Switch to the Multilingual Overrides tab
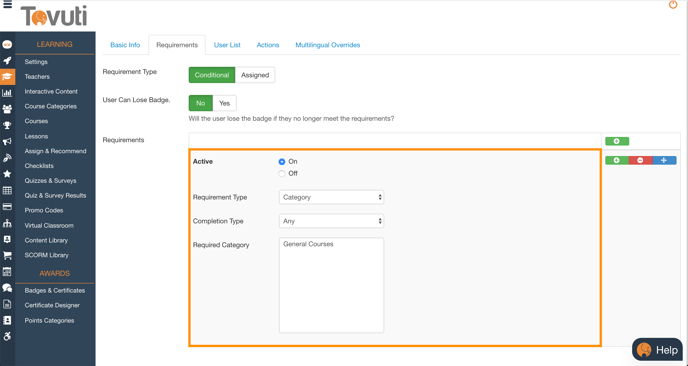688x366 pixels. (328, 45)
